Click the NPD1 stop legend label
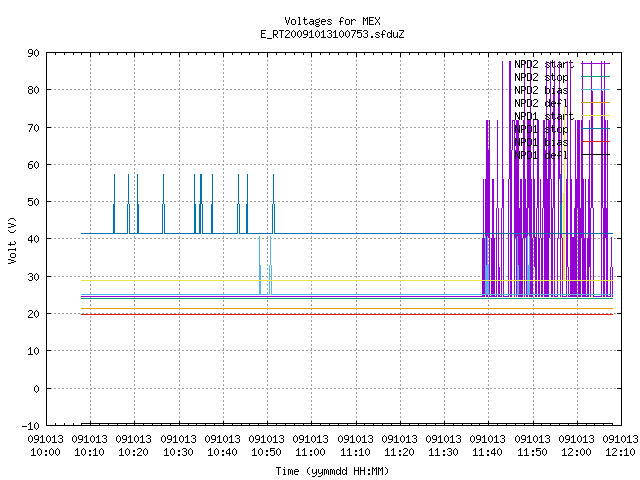The image size is (640, 480). click(x=541, y=129)
